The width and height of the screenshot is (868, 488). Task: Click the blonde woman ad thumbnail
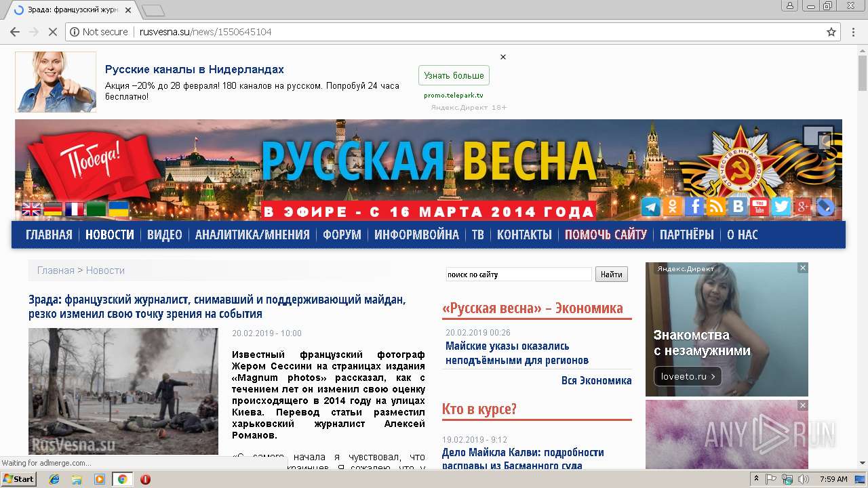pyautogui.click(x=56, y=82)
